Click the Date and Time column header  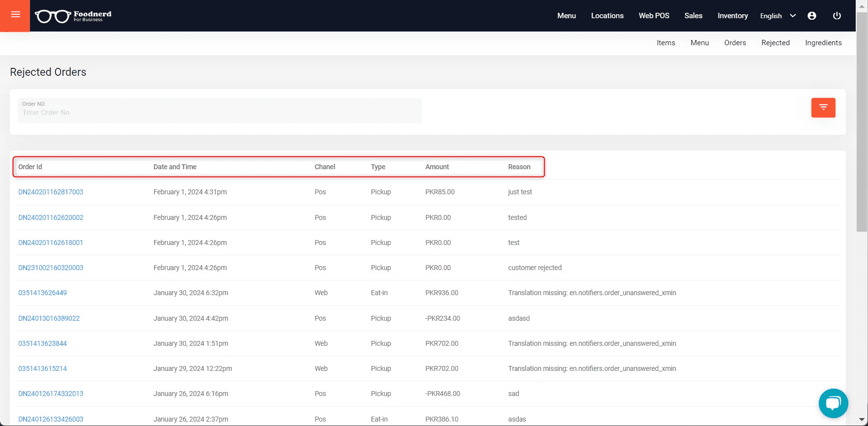click(175, 167)
